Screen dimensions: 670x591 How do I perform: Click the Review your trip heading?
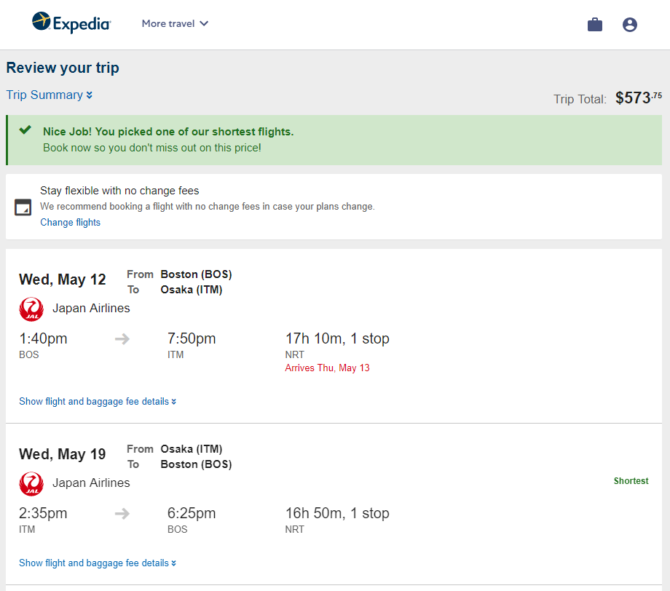pos(63,68)
